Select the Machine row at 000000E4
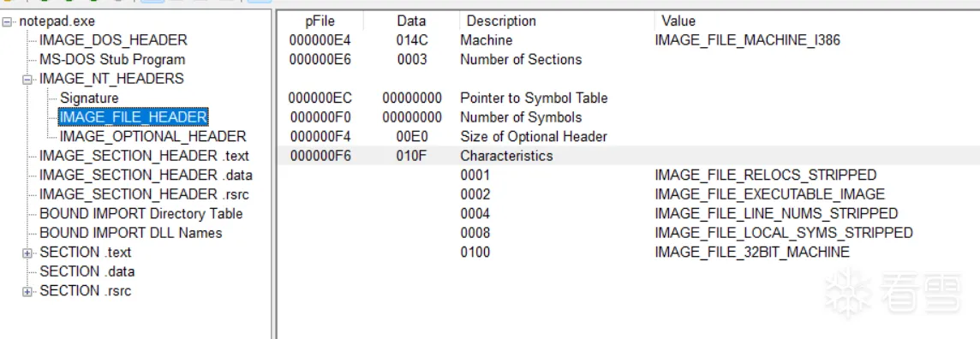 [628, 40]
